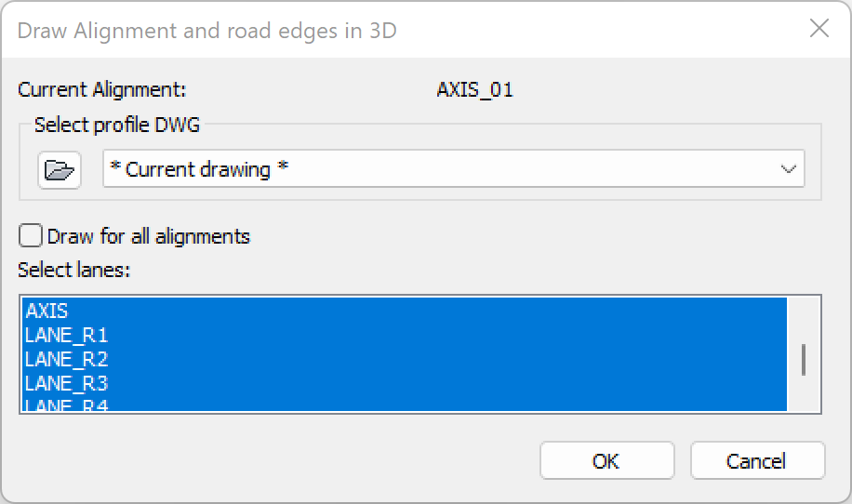Confirm with the OK button
Screen dimensions: 852x504
pyautogui.click(x=606, y=460)
